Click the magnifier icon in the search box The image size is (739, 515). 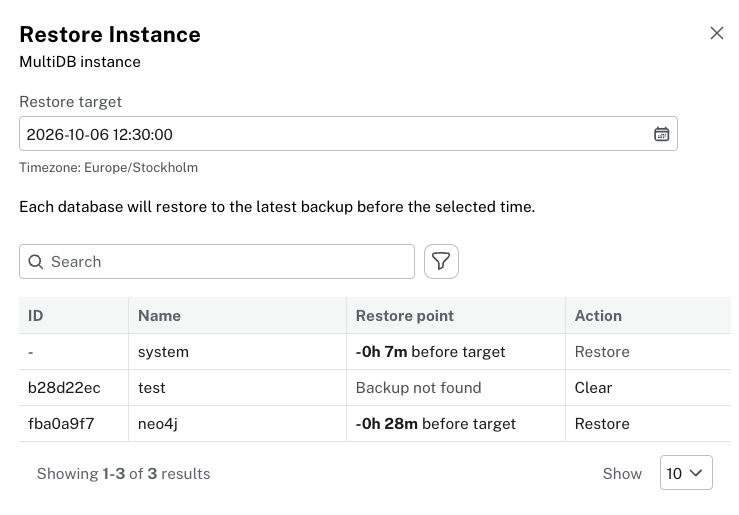(x=36, y=262)
